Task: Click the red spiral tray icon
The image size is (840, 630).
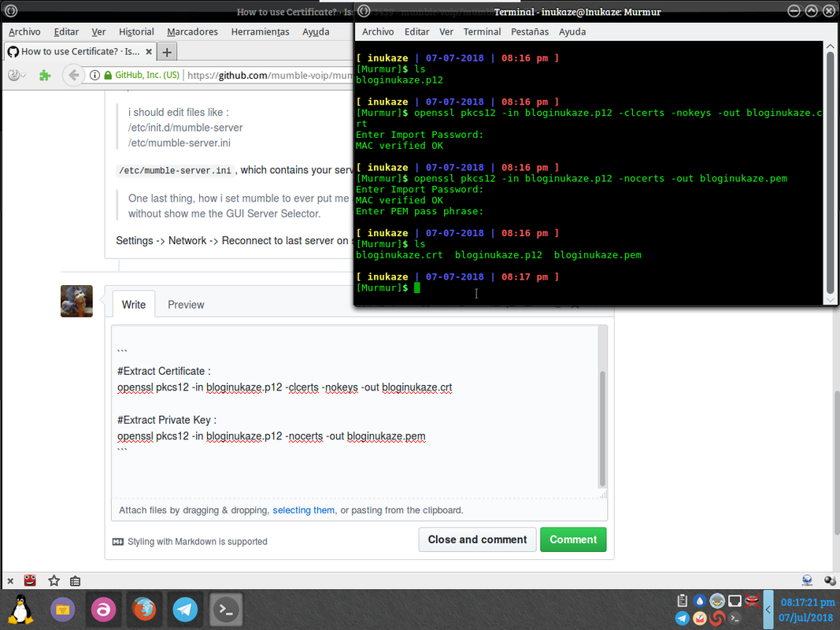Action: coord(717,618)
